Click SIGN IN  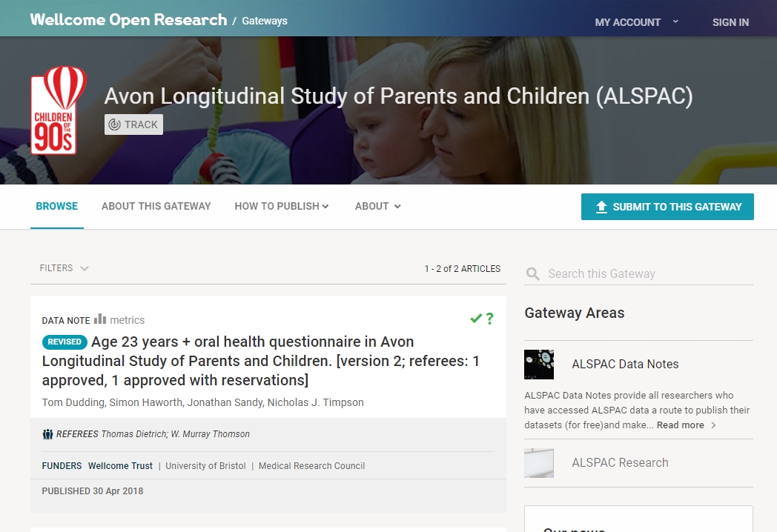[730, 22]
